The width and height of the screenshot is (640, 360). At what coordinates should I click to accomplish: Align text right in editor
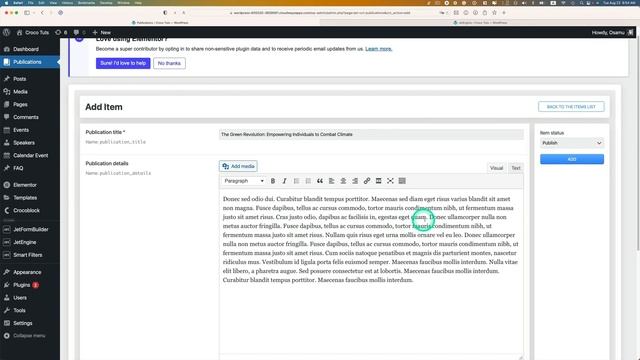click(355, 181)
